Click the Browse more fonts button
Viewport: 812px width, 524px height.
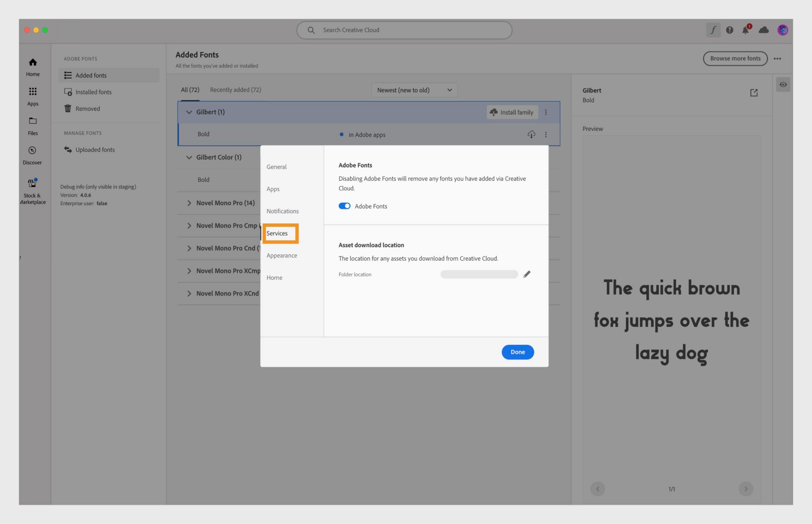[735, 58]
